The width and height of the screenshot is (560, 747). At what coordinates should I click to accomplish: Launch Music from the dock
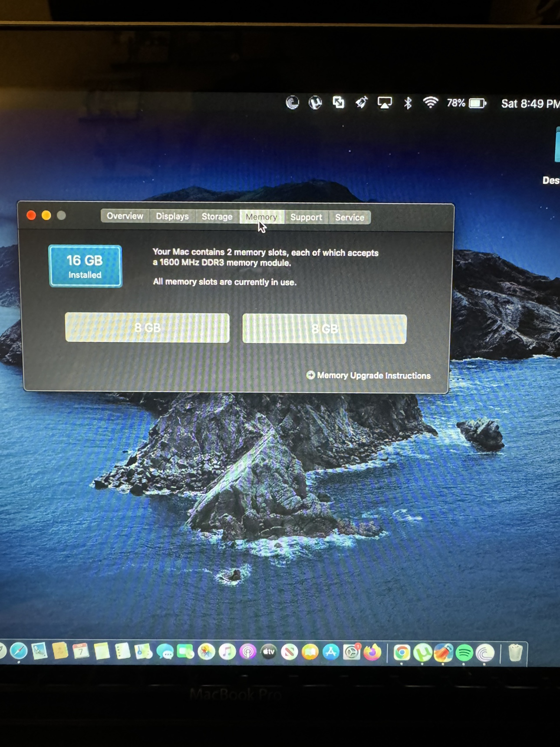coord(227,652)
